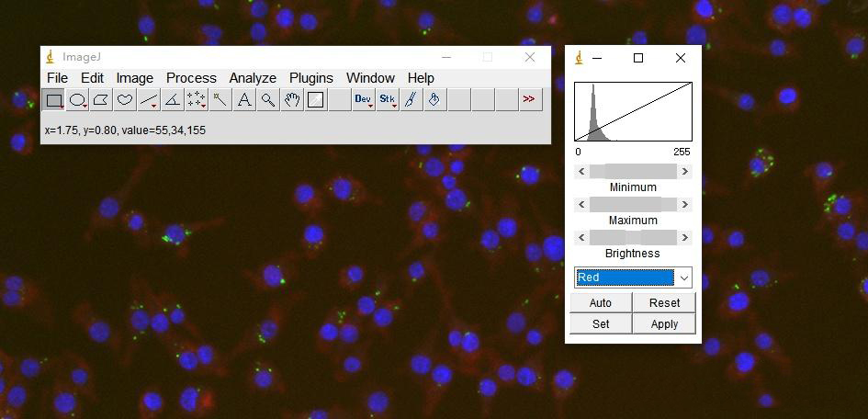Click the Minimum slider right arrow
This screenshot has width=868, height=419.
pos(684,171)
